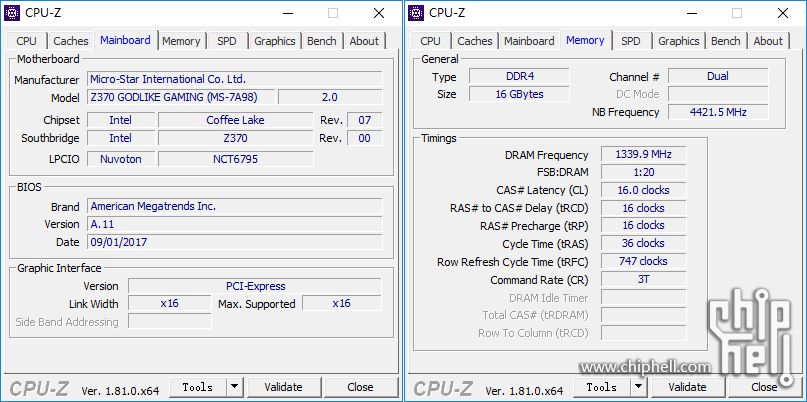Click model revision value 2.0
The image size is (807, 402).
[x=330, y=97]
